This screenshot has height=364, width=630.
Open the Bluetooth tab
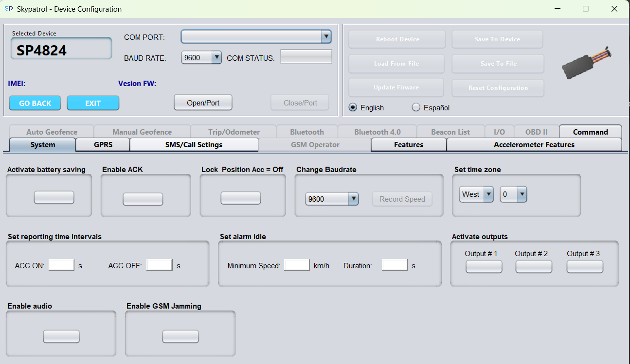[307, 132]
